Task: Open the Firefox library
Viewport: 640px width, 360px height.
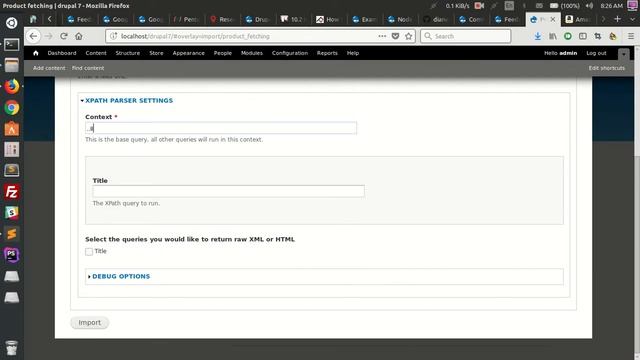Action: (553, 36)
